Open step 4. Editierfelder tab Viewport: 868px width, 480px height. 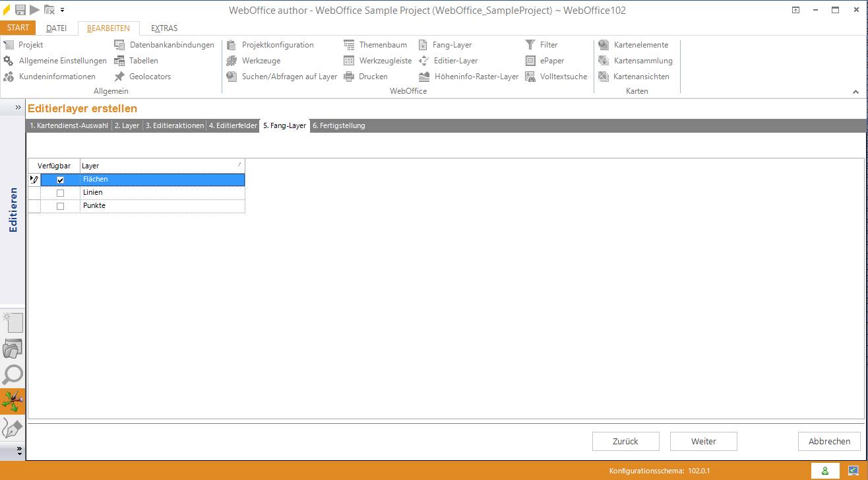point(233,125)
